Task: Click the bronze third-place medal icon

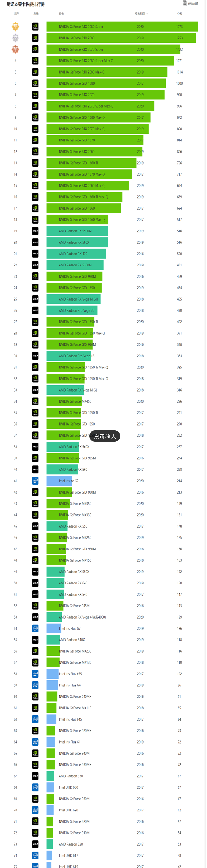Action: click(16, 50)
